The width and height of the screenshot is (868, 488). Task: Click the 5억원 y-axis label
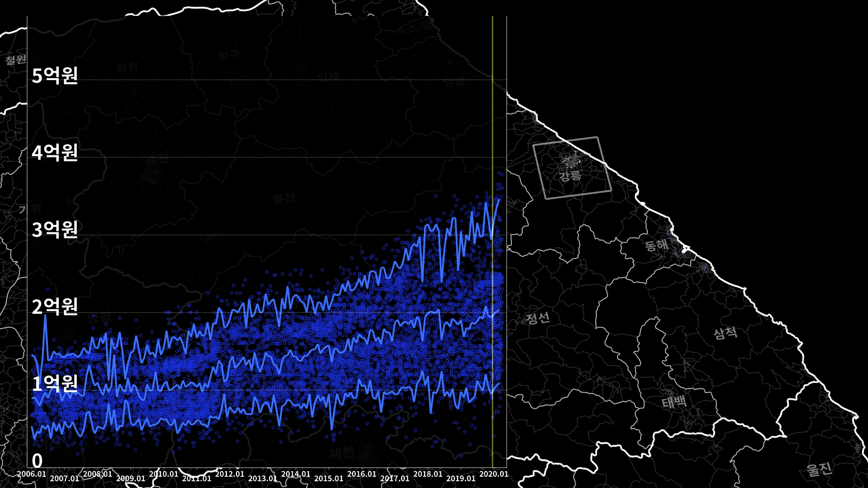[x=55, y=75]
